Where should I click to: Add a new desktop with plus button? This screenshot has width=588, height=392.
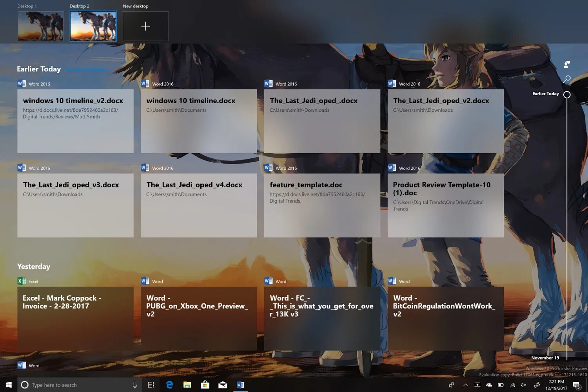(145, 26)
